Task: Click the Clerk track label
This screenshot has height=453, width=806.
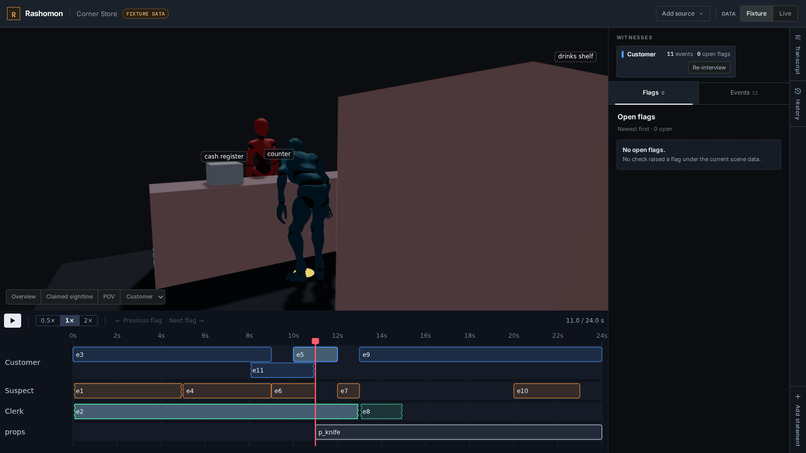Action: [14, 411]
